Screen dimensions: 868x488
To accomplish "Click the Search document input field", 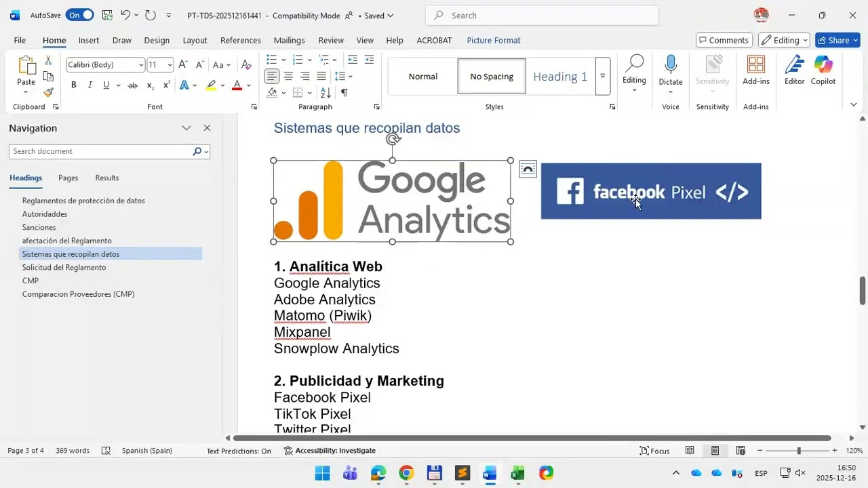I will 101,151.
